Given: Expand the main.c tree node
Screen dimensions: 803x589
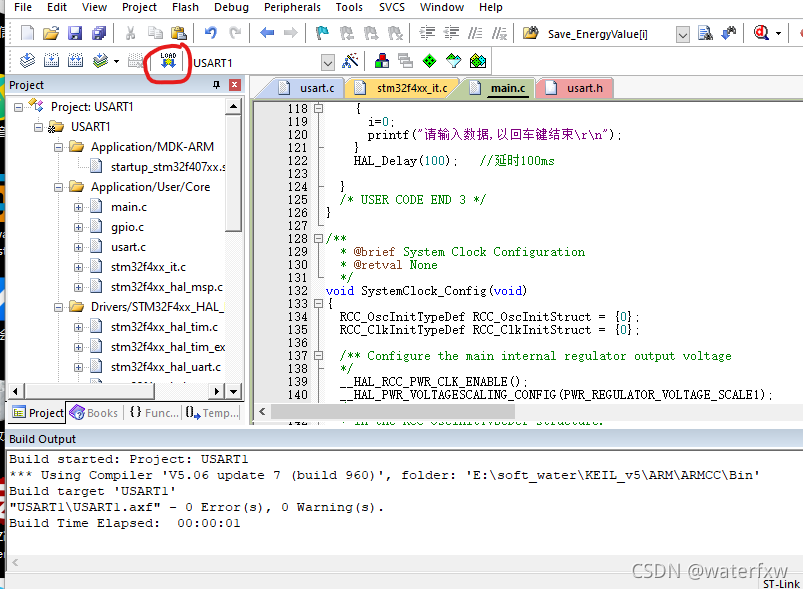Looking at the screenshot, I should tap(78, 207).
